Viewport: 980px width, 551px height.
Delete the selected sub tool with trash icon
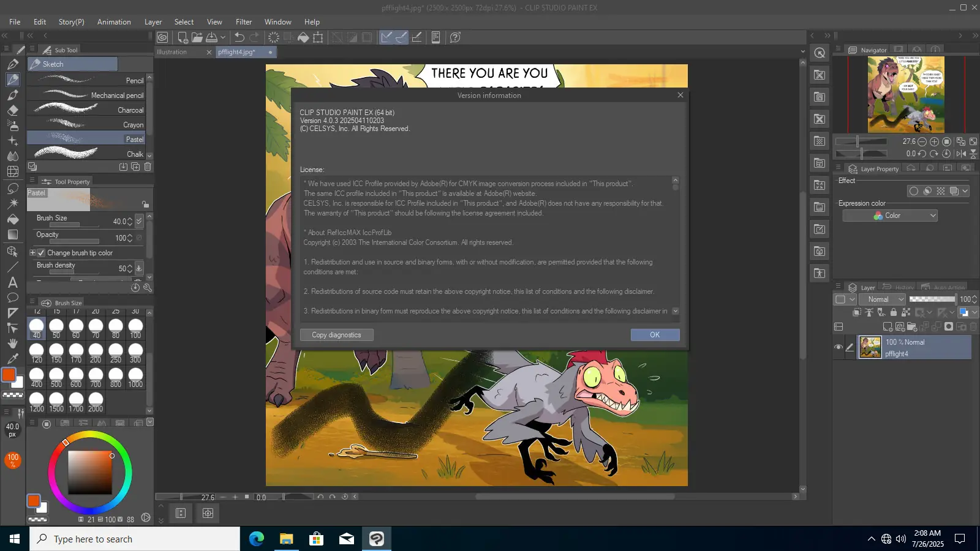(148, 167)
